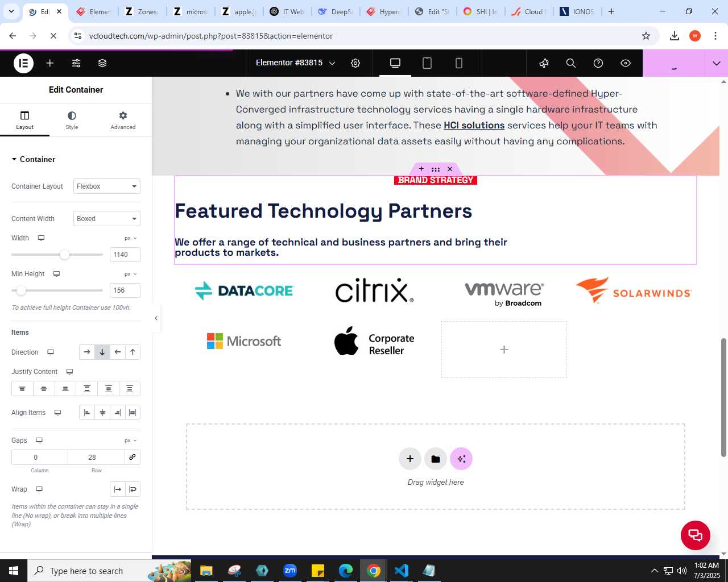Add new container round plus button
The height and width of the screenshot is (582, 728).
410,459
